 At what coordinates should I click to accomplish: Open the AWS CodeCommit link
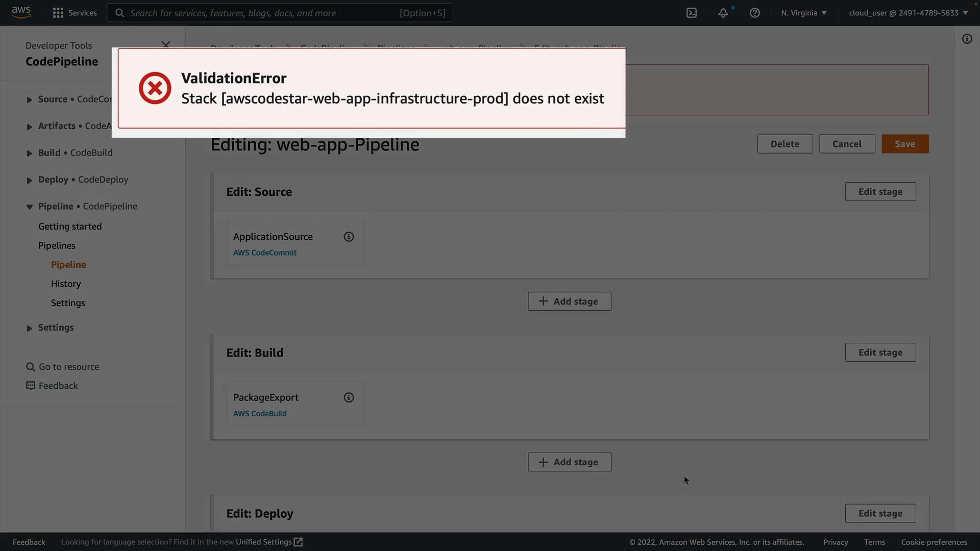point(264,253)
